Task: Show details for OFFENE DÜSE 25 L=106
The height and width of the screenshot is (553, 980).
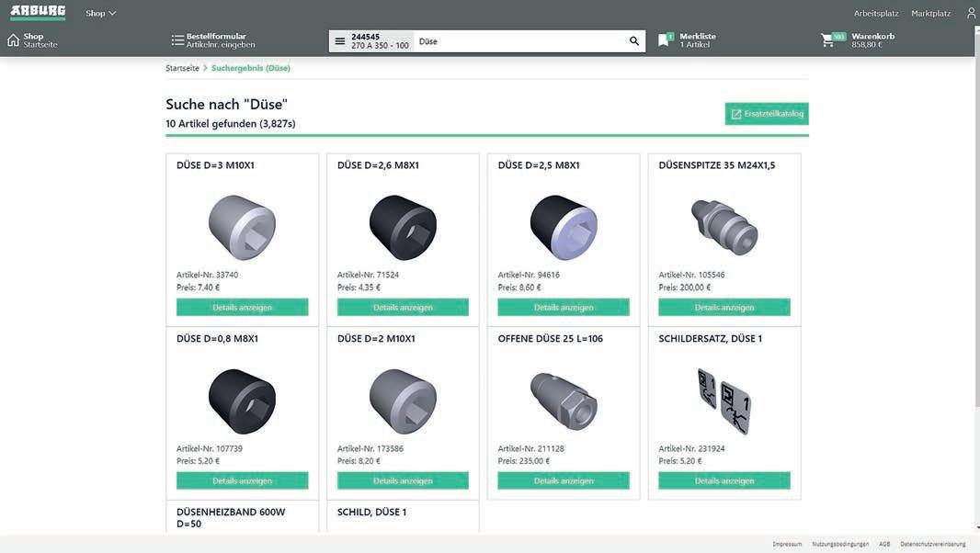Action: pos(564,480)
